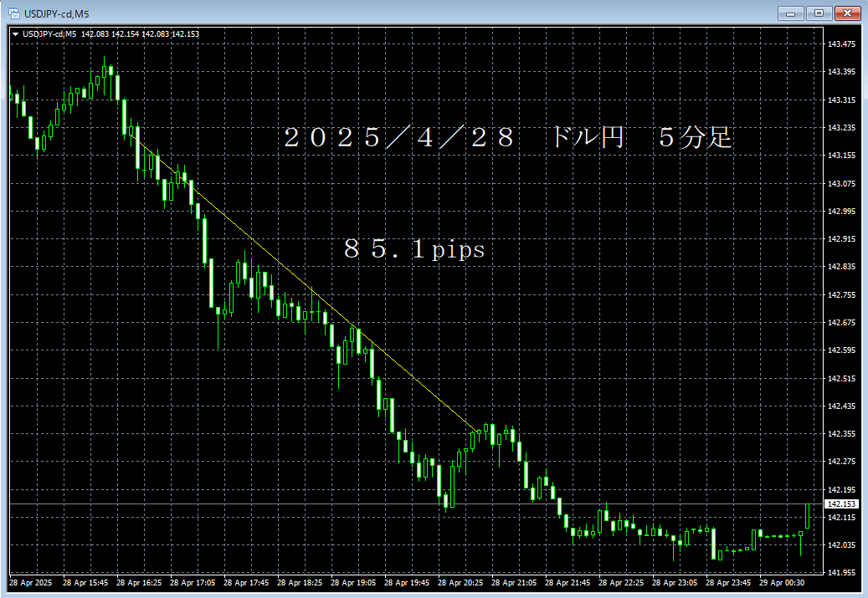Viewport: 868px width, 598px height.
Task: Click the USDJPY-cd,M5 window title
Action: pyautogui.click(x=56, y=14)
